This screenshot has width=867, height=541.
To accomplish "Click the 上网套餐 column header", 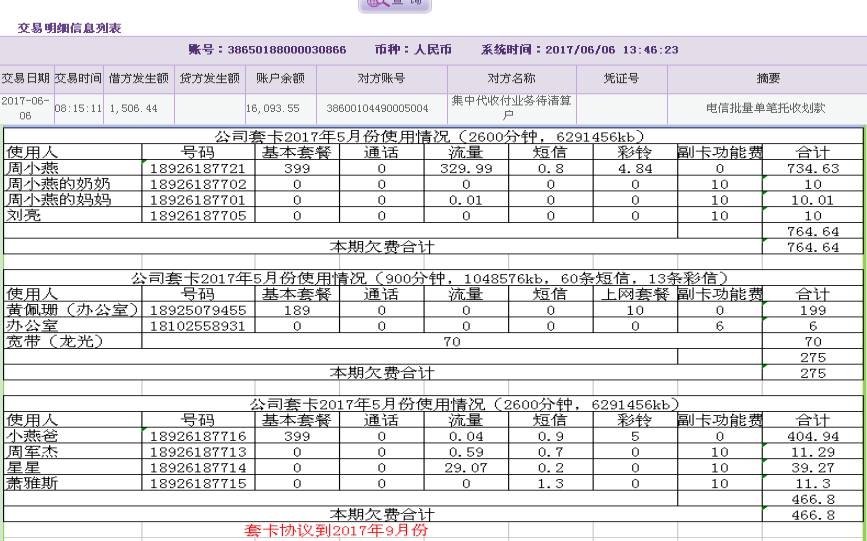I will (x=634, y=295).
